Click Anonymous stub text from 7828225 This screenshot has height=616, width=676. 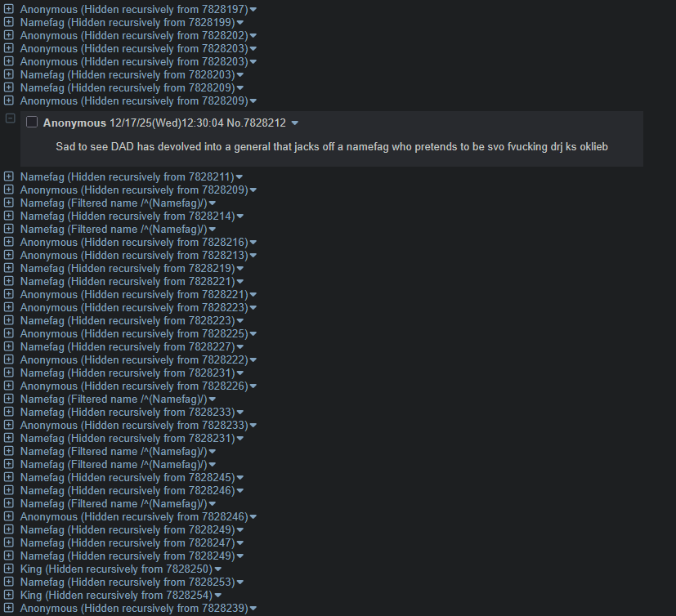point(134,334)
